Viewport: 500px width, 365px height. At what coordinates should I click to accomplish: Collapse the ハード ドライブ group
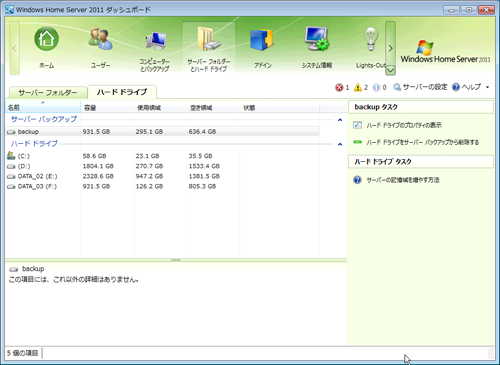coord(340,144)
